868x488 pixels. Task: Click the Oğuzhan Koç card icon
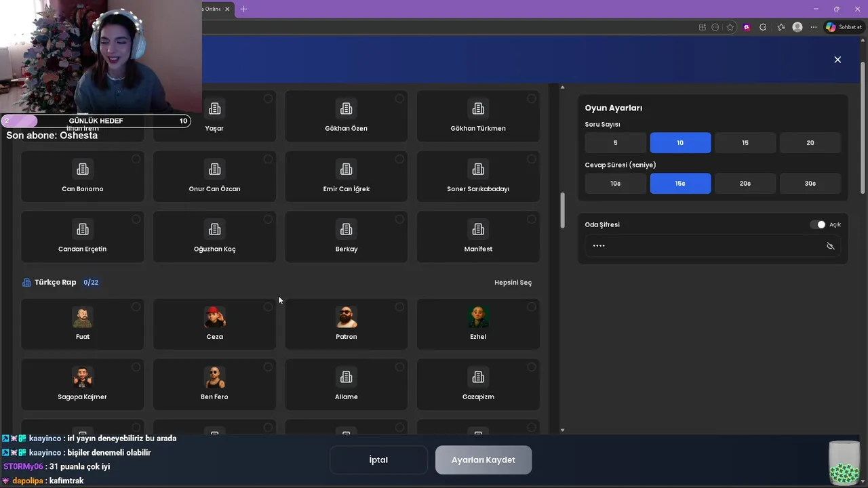coord(214,229)
